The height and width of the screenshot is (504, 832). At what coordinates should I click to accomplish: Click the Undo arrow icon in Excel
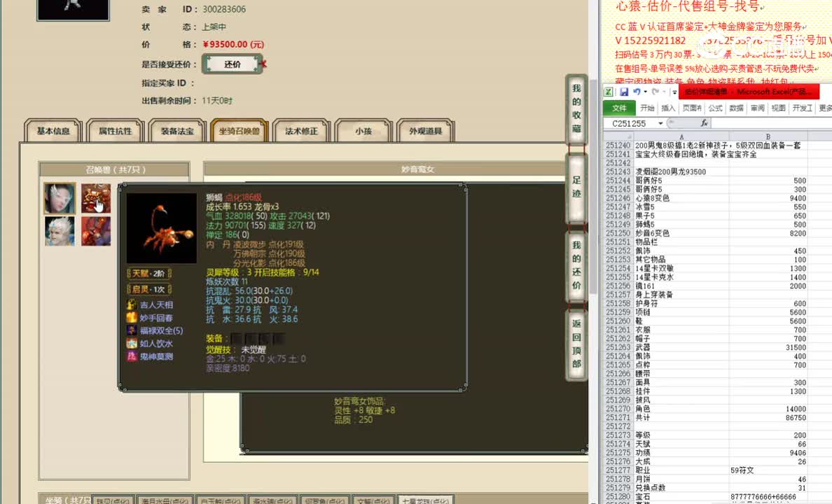pyautogui.click(x=636, y=92)
